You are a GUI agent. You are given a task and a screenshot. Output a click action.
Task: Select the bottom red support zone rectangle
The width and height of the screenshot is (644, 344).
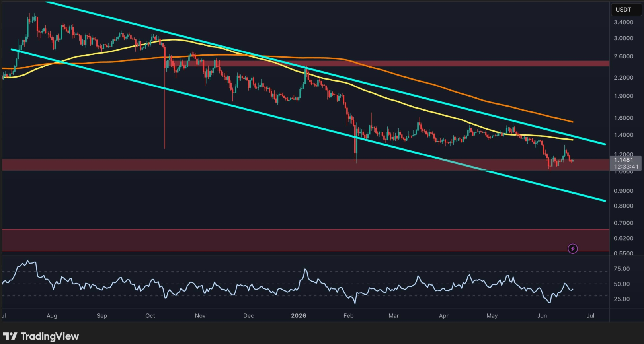click(x=306, y=240)
